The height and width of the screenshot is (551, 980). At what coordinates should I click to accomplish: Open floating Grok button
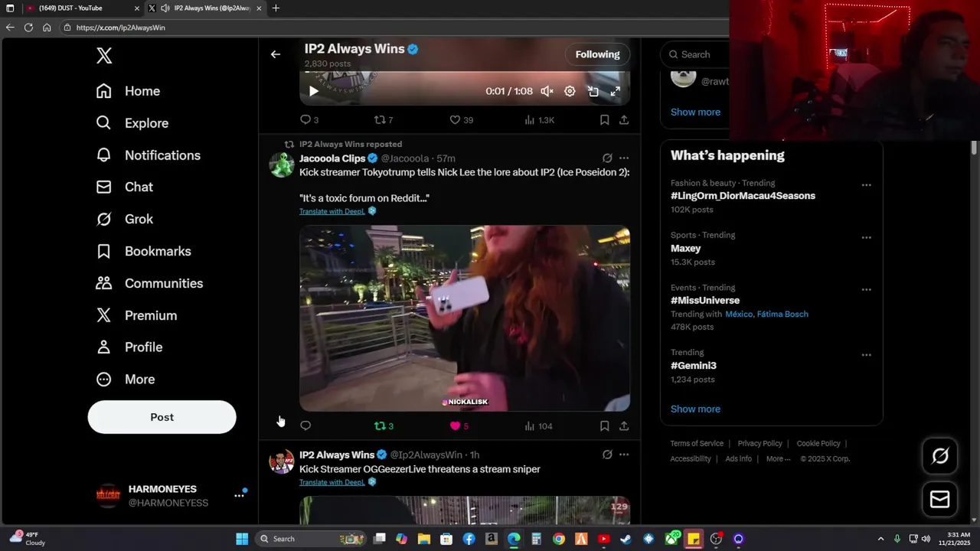click(940, 457)
